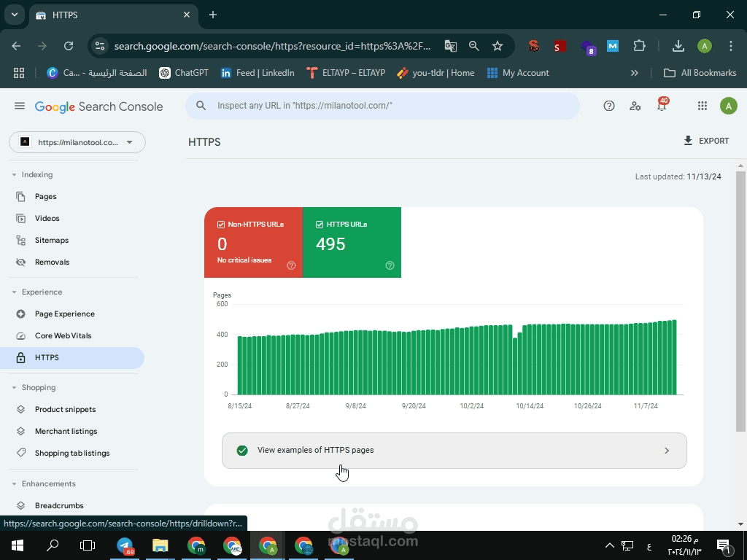Click the EXPORT button
The image size is (747, 560).
tap(706, 141)
